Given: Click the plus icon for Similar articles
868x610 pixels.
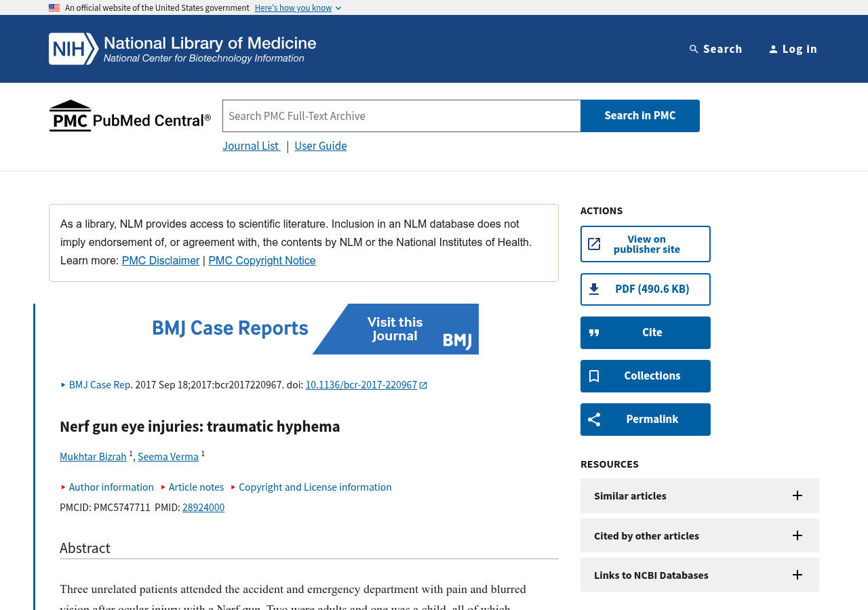Looking at the screenshot, I should tap(798, 495).
